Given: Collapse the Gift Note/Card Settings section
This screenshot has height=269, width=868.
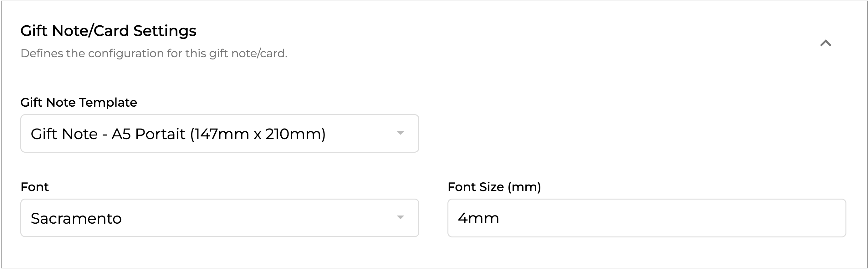Looking at the screenshot, I should (x=825, y=43).
